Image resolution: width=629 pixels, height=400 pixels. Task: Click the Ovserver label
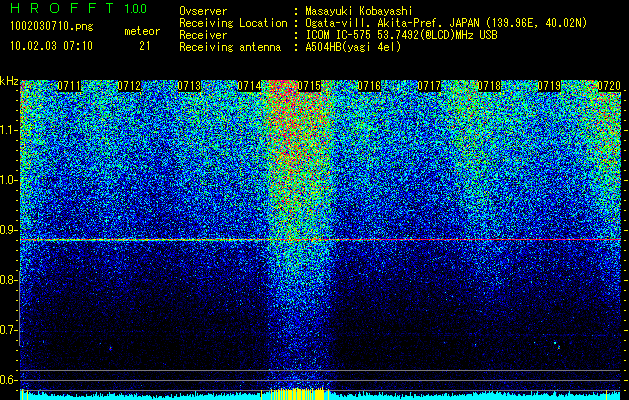(x=203, y=11)
